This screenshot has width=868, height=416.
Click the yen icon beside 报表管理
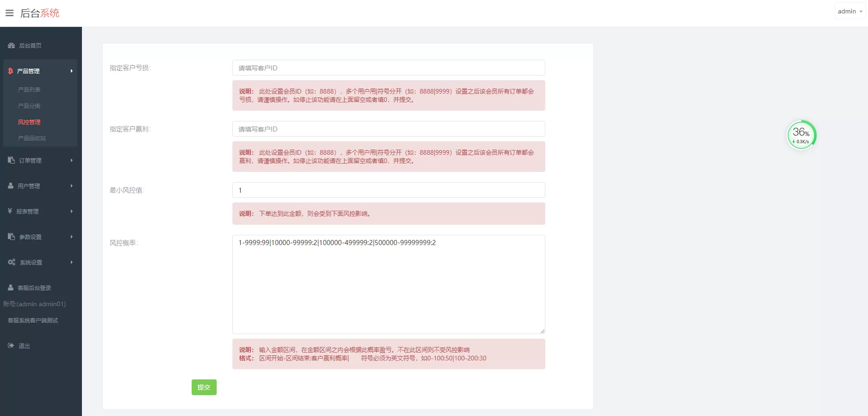(x=10, y=211)
